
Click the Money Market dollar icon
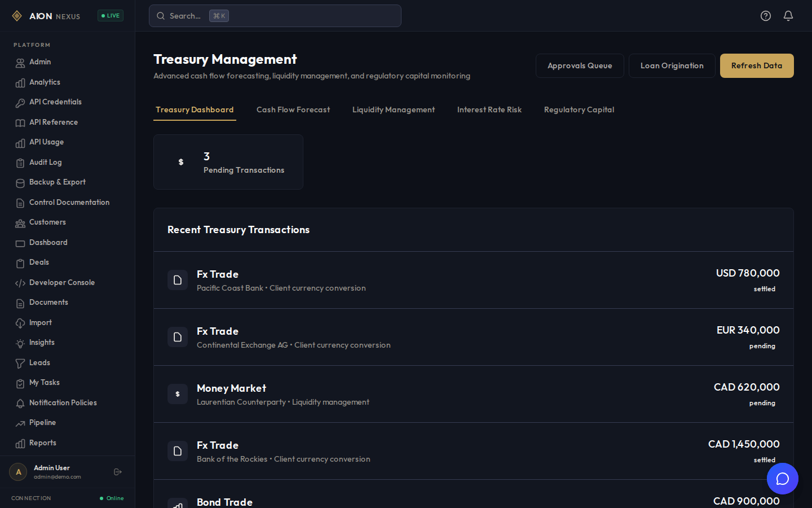click(x=178, y=394)
